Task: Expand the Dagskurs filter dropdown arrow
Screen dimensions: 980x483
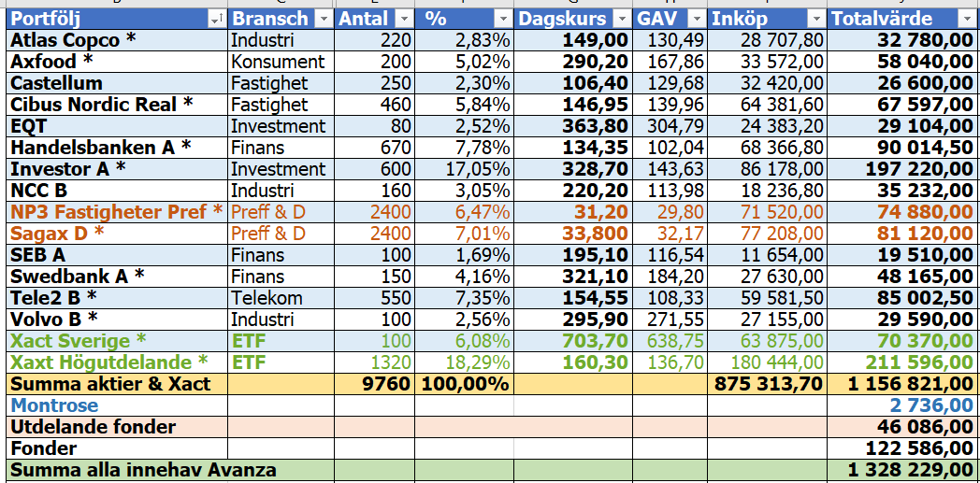Action: point(621,20)
